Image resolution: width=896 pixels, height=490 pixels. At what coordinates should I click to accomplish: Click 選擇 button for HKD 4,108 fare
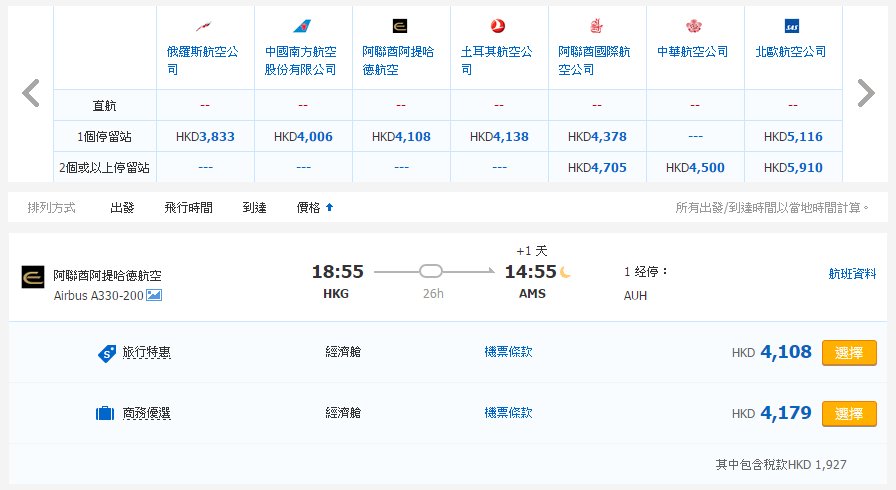click(x=849, y=353)
